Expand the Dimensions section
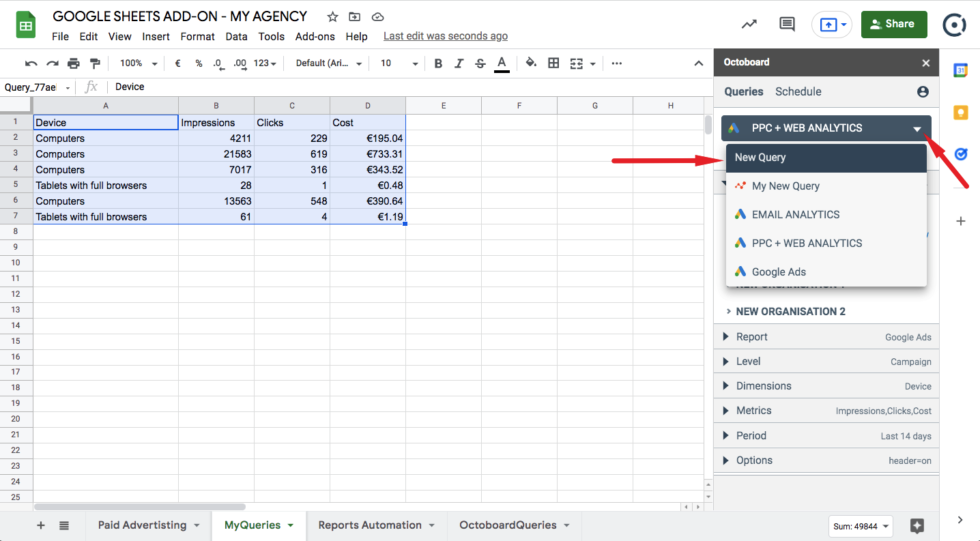The height and width of the screenshot is (541, 980). tap(826, 386)
